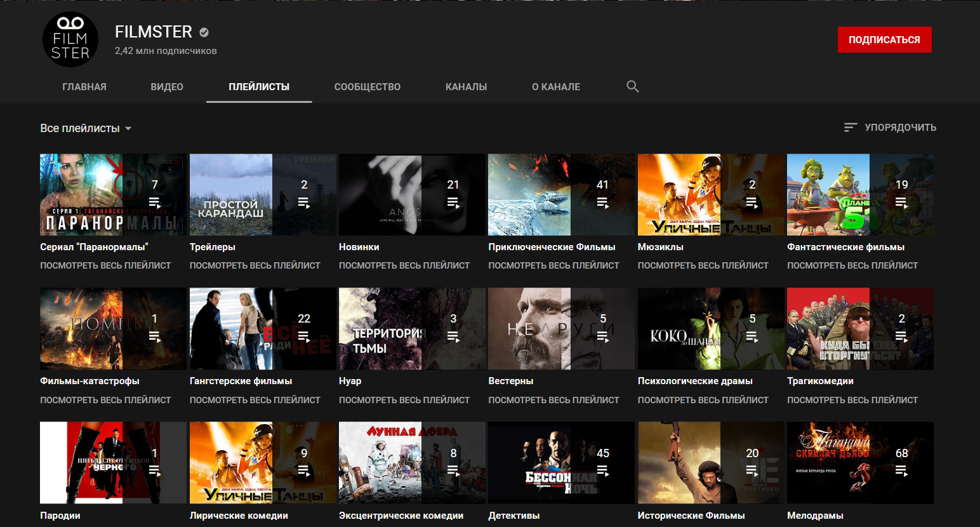
Task: Click playlist queue icon on Мюзиклы thumbnail
Action: (752, 203)
